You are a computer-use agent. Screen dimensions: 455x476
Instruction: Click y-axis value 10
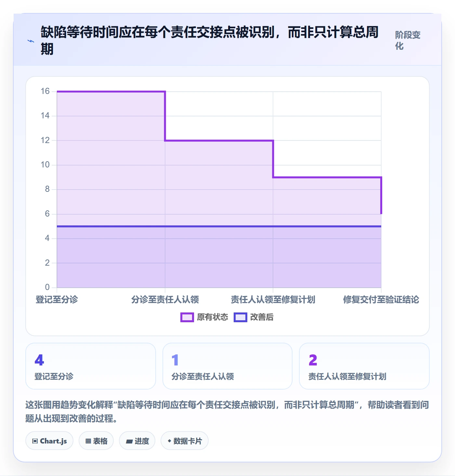[x=45, y=165]
